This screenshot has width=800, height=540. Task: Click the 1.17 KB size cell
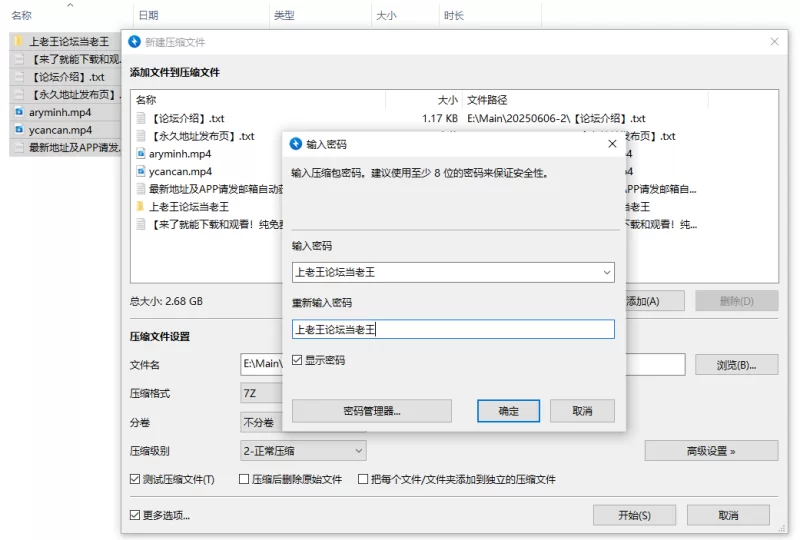pos(440,118)
